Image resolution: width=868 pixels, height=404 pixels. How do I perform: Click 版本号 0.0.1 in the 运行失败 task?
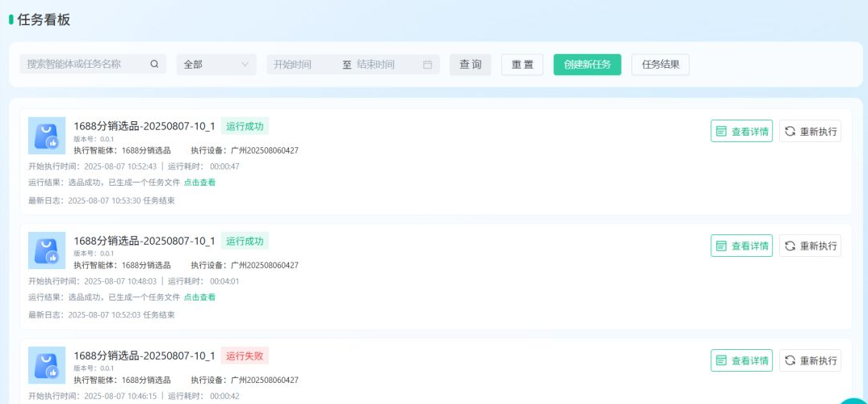(94, 368)
